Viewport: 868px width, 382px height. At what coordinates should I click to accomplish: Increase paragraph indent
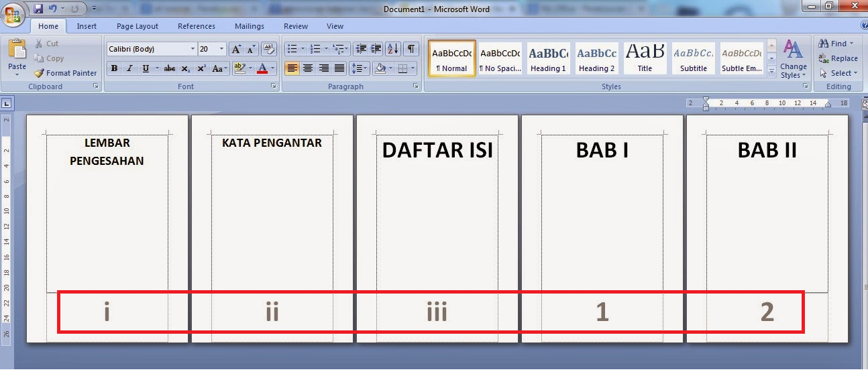tap(376, 49)
